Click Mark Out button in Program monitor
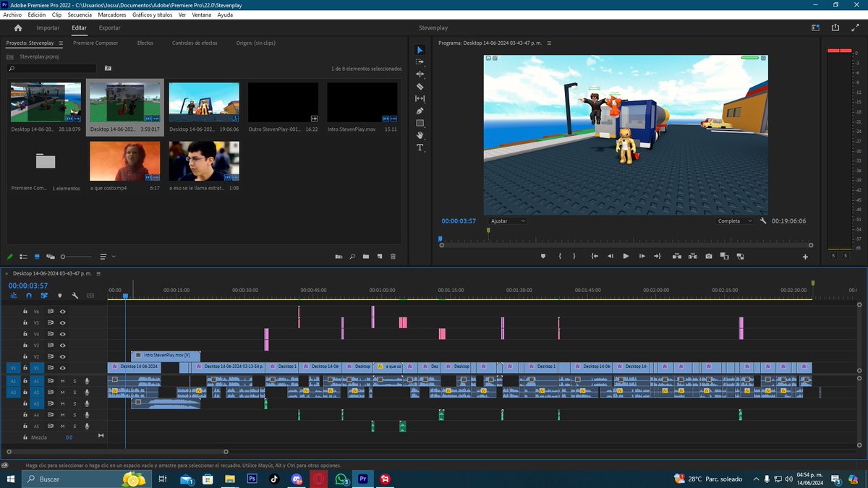 click(x=574, y=256)
